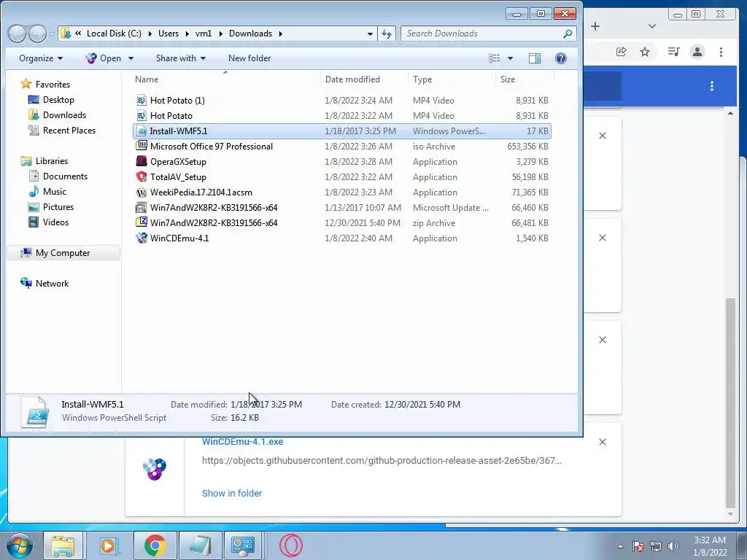Select My Computer in navigation pane
This screenshot has height=560, width=747.
tap(63, 253)
